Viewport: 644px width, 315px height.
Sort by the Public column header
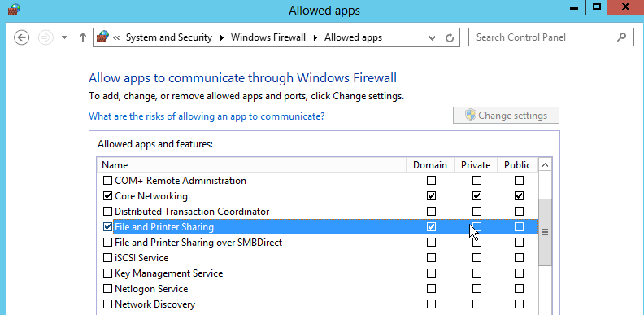tap(517, 165)
